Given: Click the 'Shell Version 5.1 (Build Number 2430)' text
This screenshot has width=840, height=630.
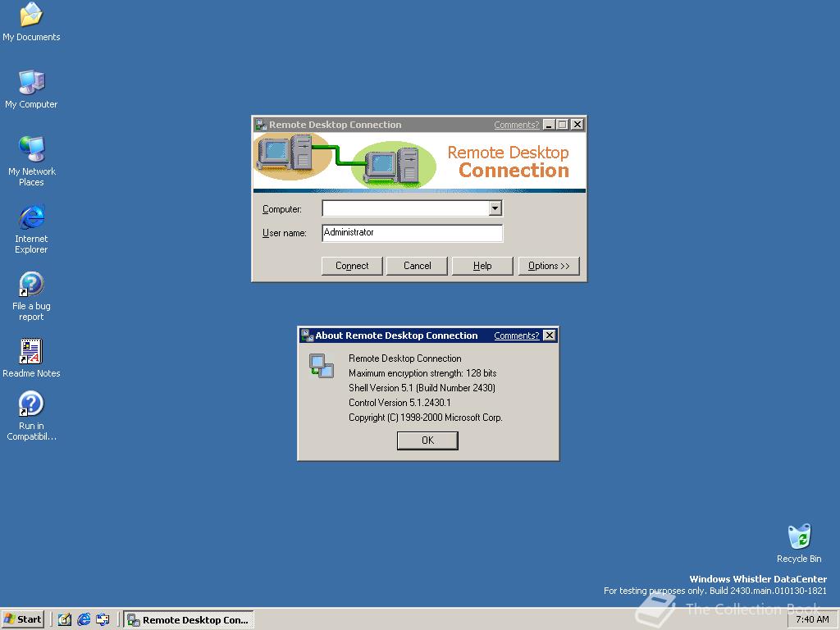Looking at the screenshot, I should [422, 388].
